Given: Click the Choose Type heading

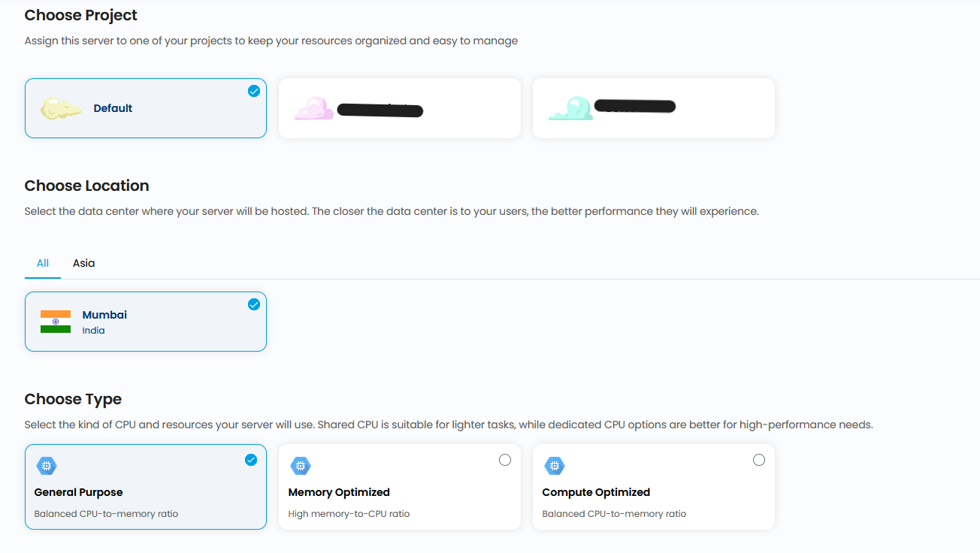Looking at the screenshot, I should click(73, 399).
